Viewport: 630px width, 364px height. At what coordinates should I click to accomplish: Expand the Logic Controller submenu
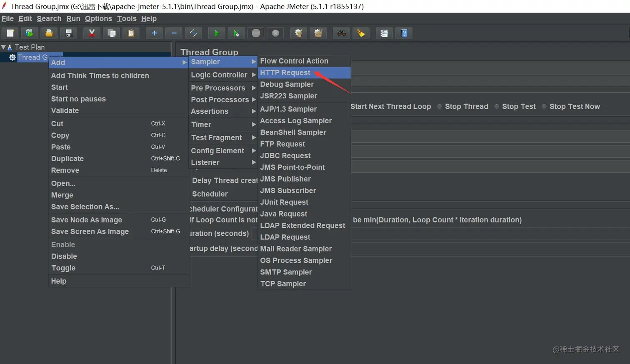point(223,75)
